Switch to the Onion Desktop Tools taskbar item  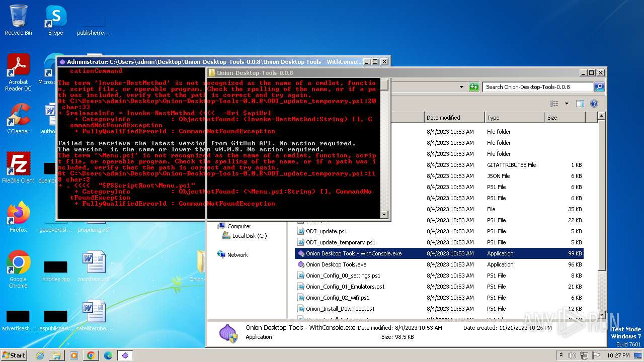(x=125, y=355)
